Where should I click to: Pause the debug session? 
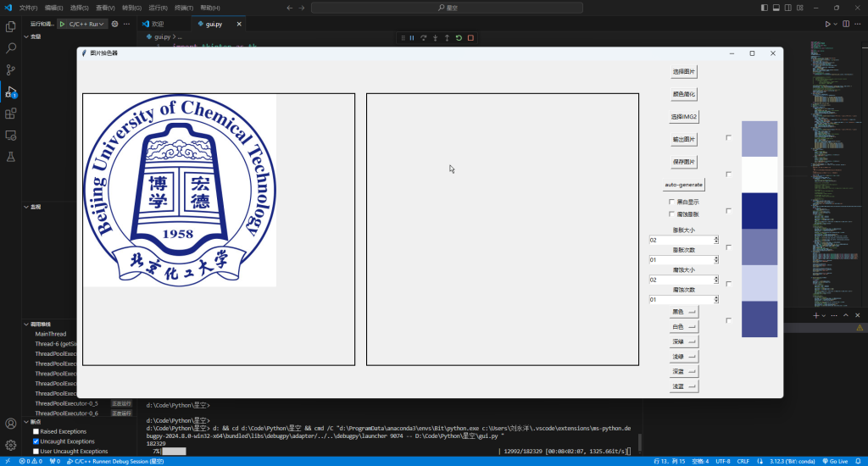[412, 38]
